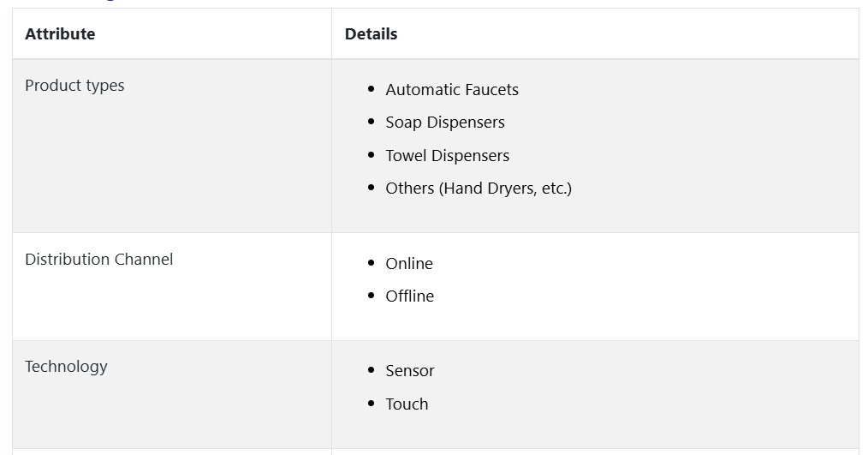This screenshot has height=455, width=868.
Task: Click the Towel Dispensers list item
Action: click(x=448, y=156)
